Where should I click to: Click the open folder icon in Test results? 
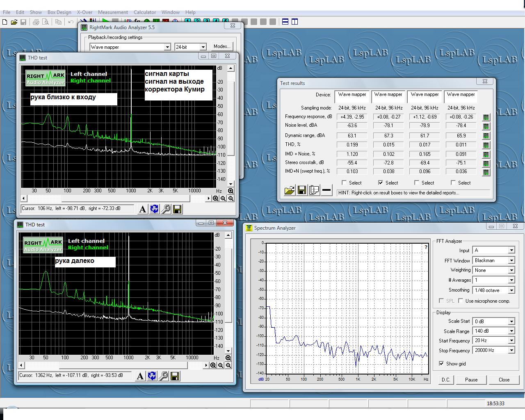(x=290, y=190)
